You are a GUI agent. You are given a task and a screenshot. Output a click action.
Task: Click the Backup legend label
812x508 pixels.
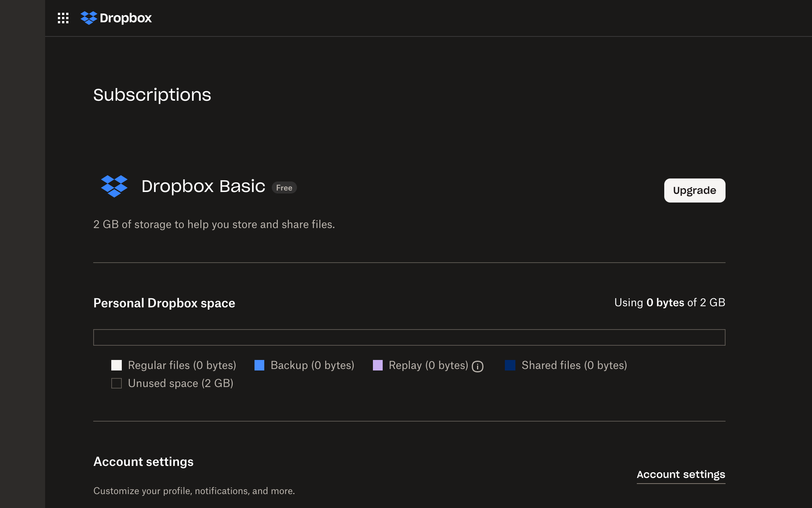(x=312, y=365)
